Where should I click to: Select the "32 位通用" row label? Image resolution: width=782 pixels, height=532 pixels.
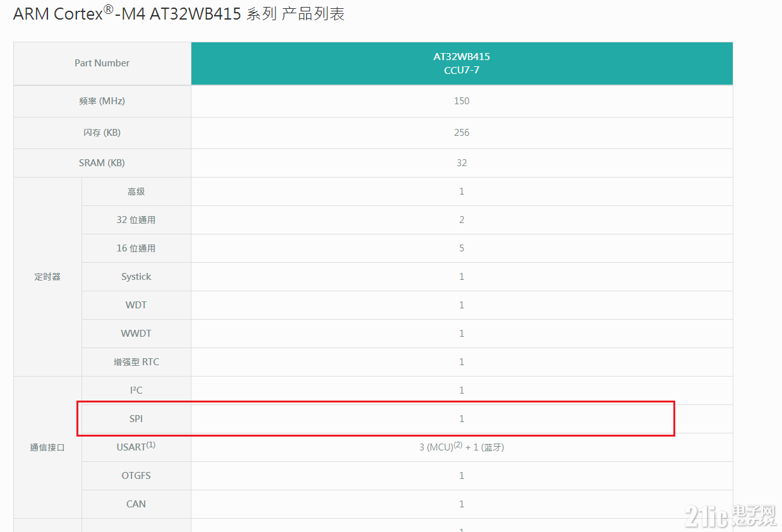click(x=136, y=220)
